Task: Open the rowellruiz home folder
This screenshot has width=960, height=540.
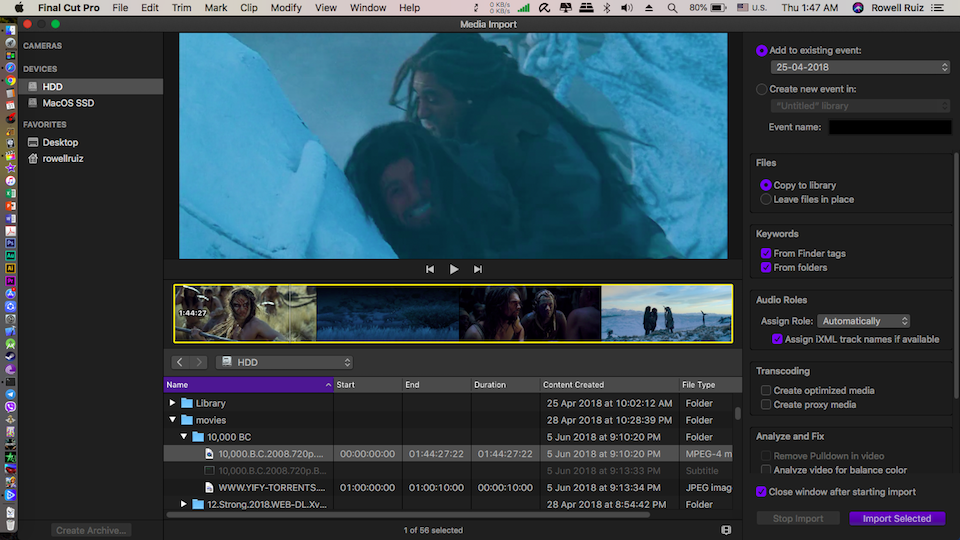Action: coord(62,159)
